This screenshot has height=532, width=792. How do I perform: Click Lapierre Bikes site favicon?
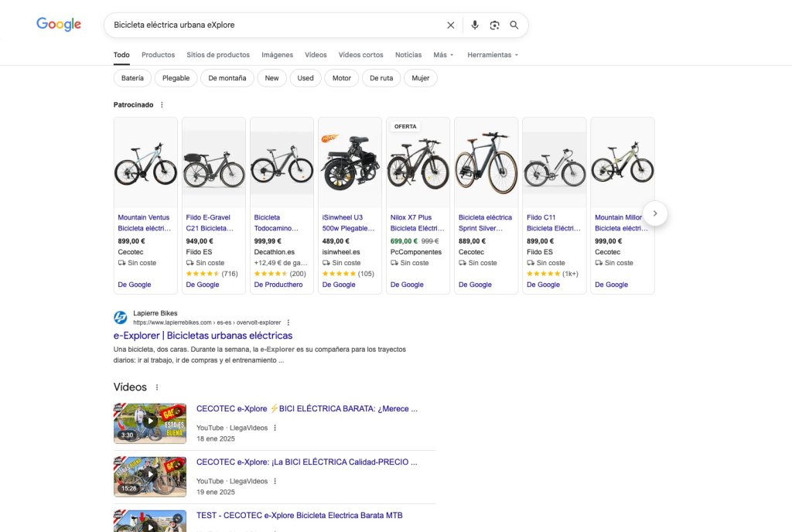pyautogui.click(x=121, y=317)
